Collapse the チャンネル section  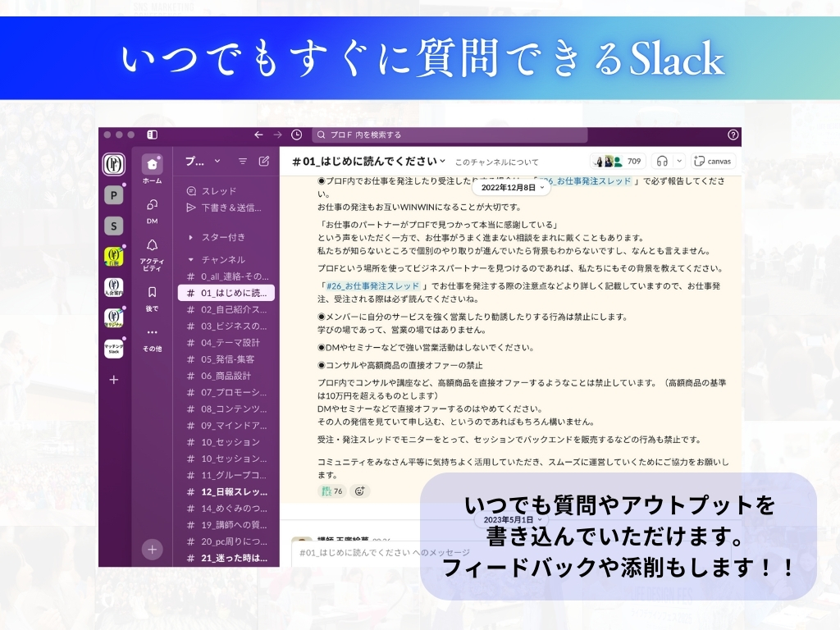[192, 259]
